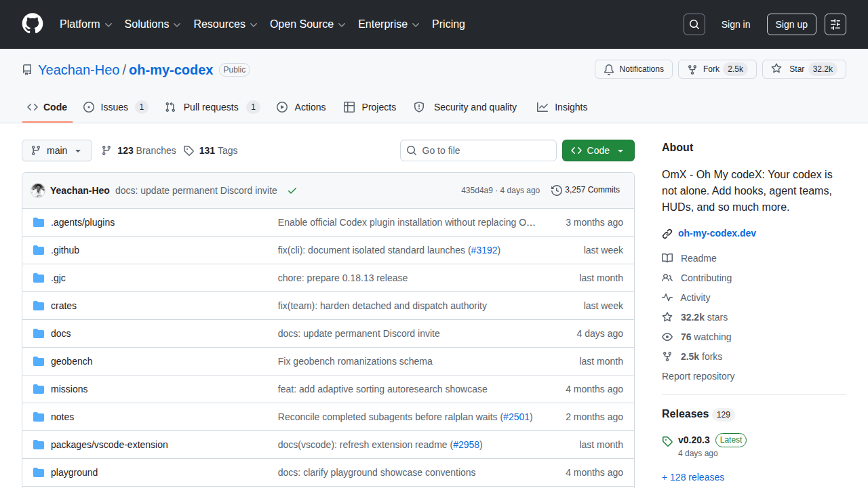Screen dimensions: 868x488
Task: Open the Pricing page
Action: coord(448,24)
